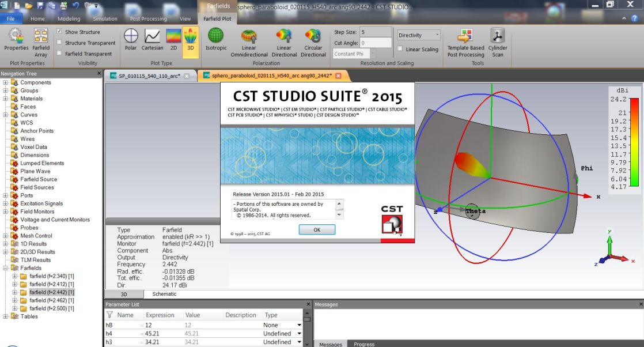Expand the Components tree node
The width and height of the screenshot is (644, 347).
6,82
